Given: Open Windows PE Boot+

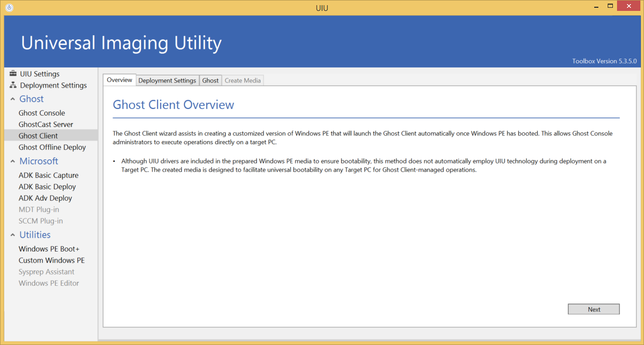Looking at the screenshot, I should point(49,249).
